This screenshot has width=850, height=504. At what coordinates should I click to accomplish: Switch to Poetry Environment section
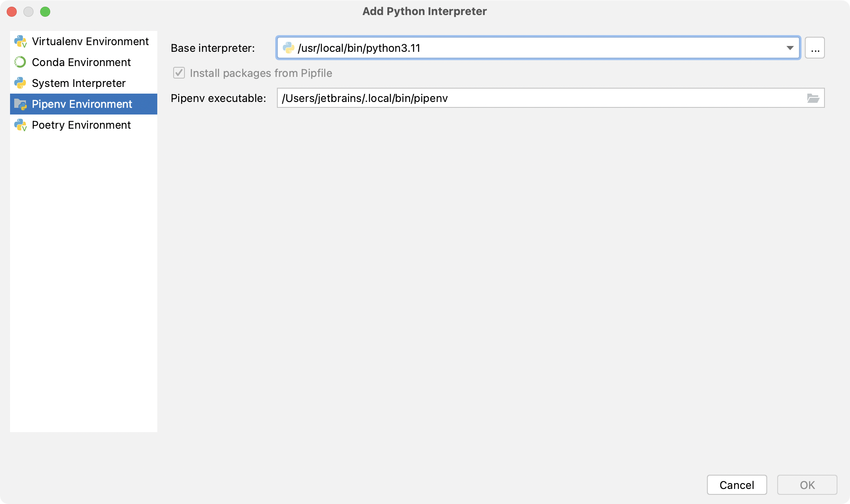tap(81, 125)
